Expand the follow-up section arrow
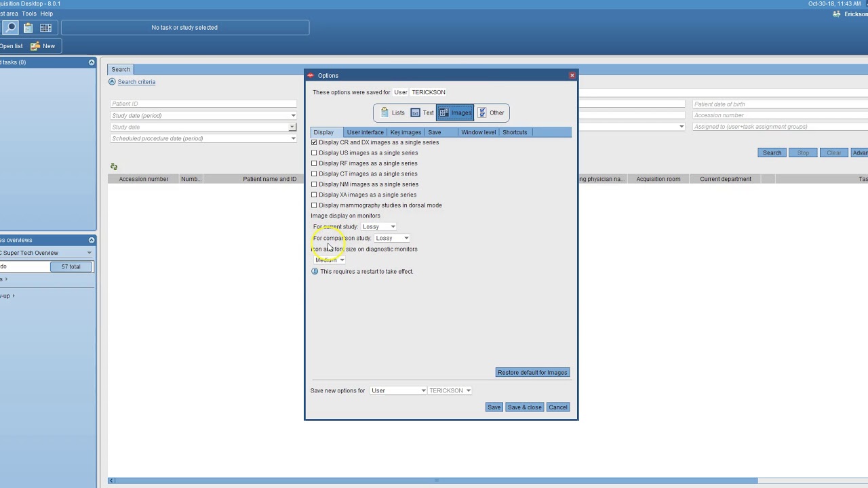868x488 pixels. (13, 296)
